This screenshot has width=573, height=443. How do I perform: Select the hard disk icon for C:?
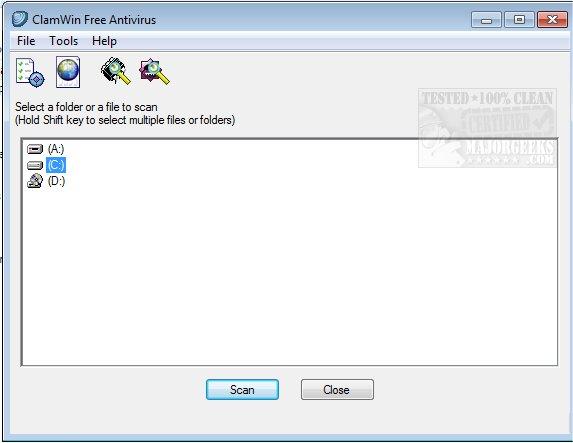click(x=35, y=166)
